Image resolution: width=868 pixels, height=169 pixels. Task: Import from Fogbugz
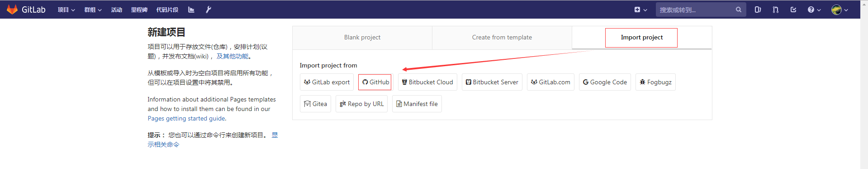pyautogui.click(x=655, y=82)
